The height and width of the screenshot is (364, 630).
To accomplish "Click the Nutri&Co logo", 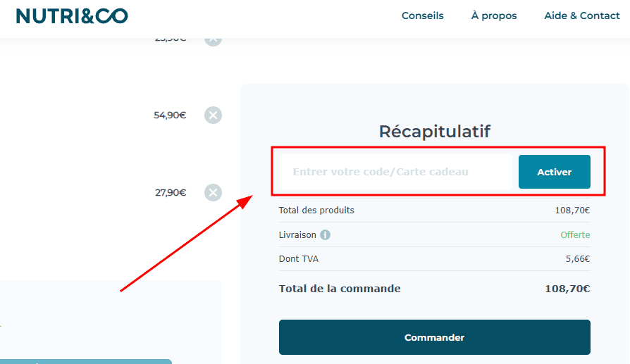I will click(72, 15).
